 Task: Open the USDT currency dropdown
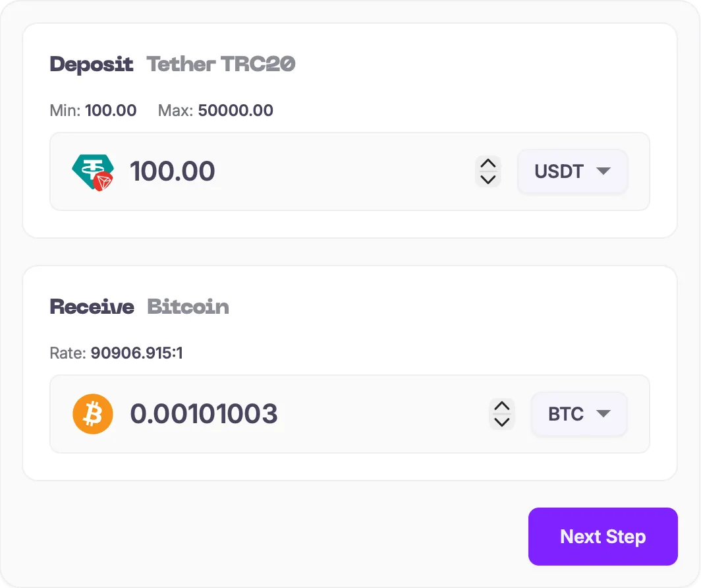572,171
